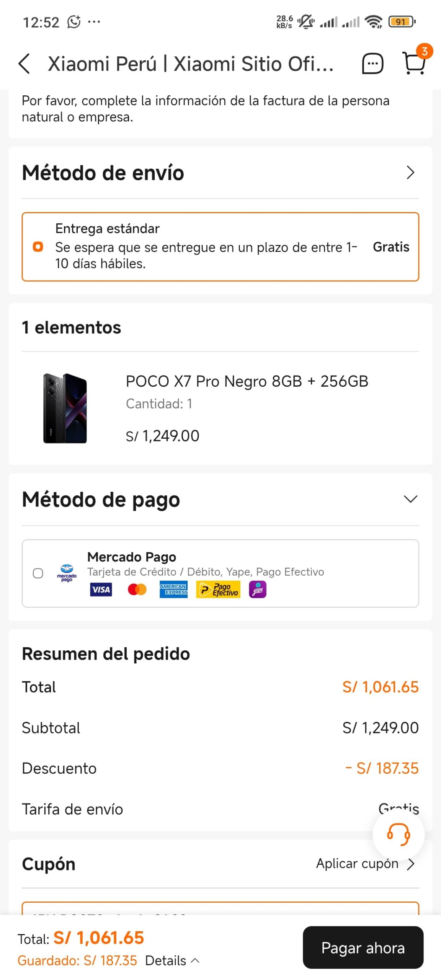441x980 pixels.
Task: Collapse the Método de pago section
Action: (x=410, y=499)
